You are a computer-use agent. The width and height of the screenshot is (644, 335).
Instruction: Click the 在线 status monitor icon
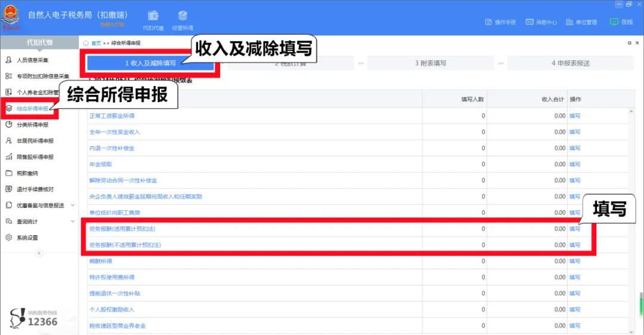[614, 21]
